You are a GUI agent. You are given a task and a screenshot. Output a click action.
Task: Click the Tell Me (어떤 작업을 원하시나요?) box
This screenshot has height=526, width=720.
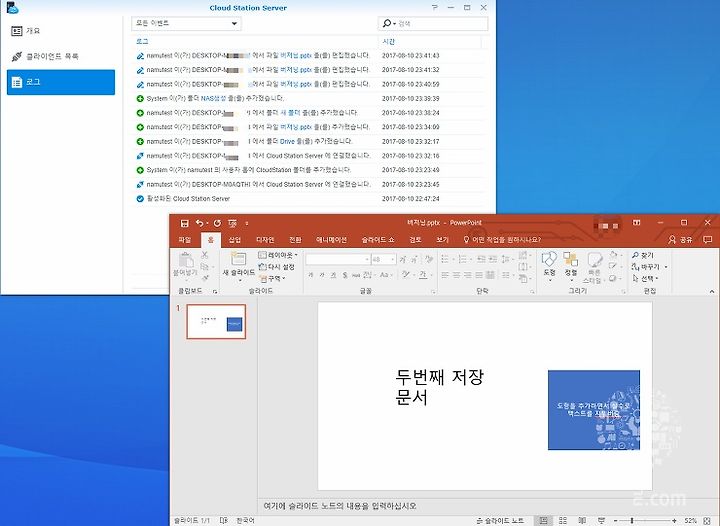502,240
